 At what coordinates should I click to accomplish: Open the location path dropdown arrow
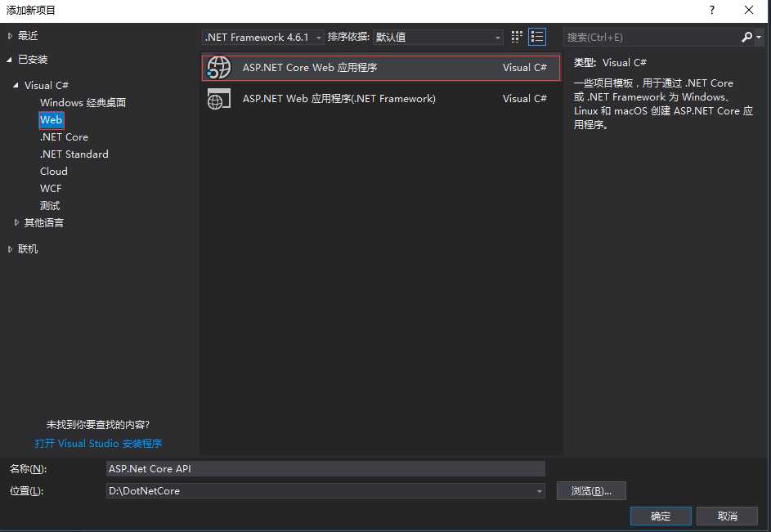tap(540, 491)
